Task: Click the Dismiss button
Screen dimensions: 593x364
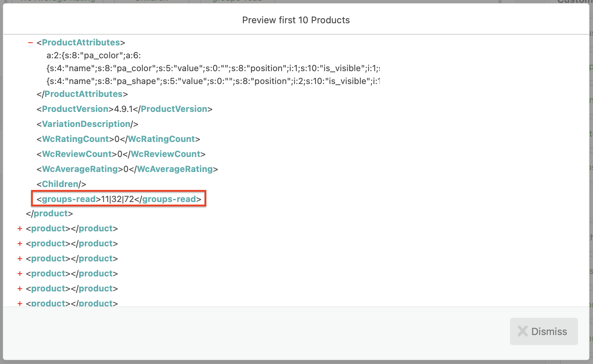Action: [x=544, y=331]
